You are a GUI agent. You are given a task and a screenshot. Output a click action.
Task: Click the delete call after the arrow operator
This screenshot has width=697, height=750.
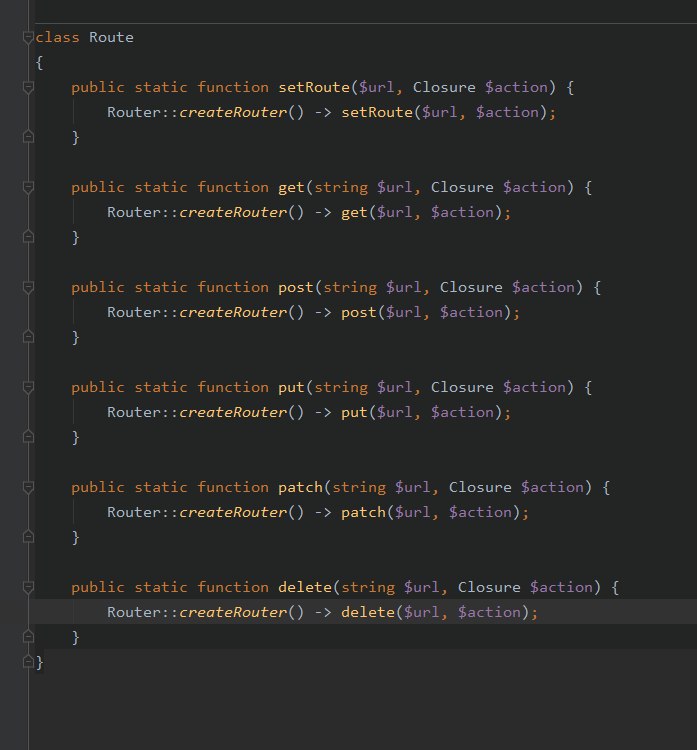pyautogui.click(x=368, y=612)
